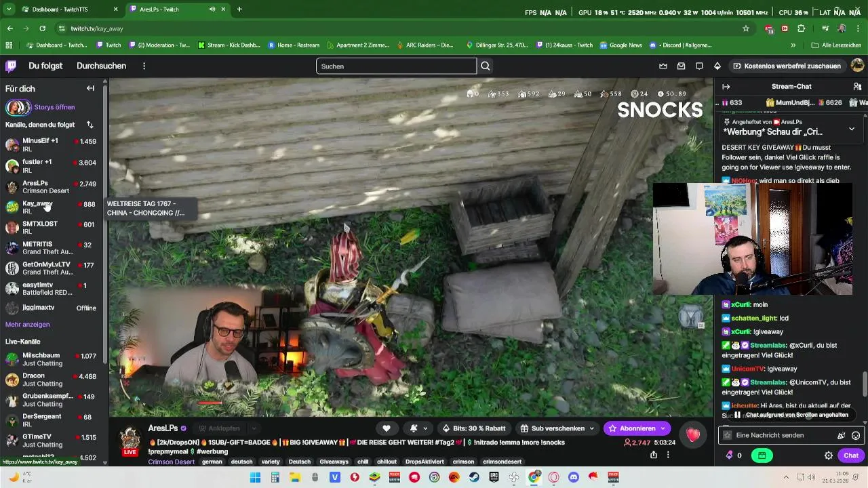Open the Du folgst menu item
Screen dimensions: 868x488
(x=45, y=66)
